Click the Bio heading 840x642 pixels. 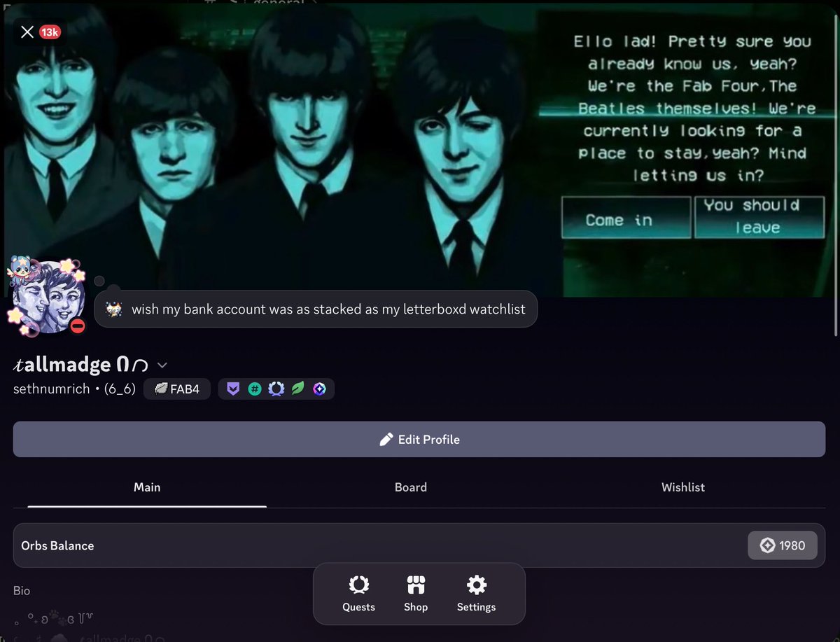[x=22, y=591]
